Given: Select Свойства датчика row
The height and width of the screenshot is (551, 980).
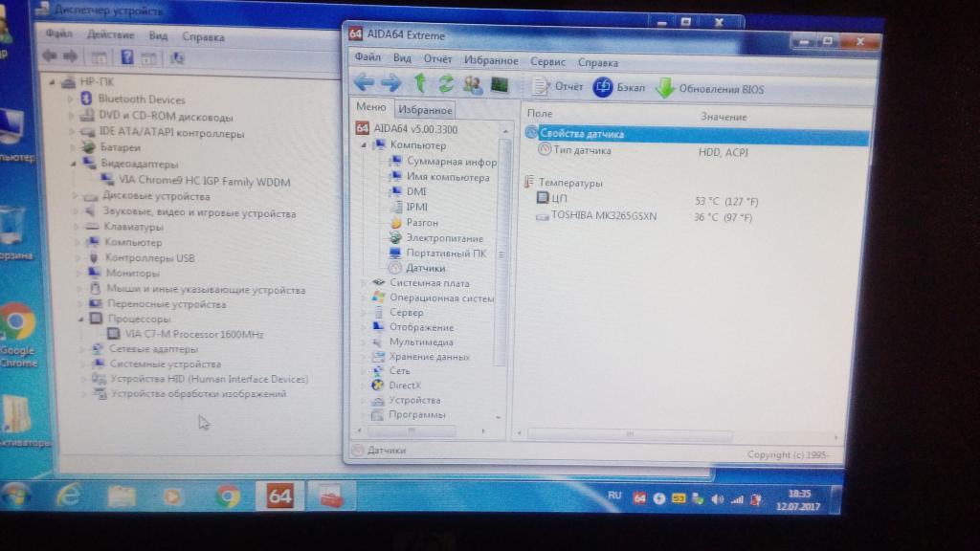Looking at the screenshot, I should (697, 135).
